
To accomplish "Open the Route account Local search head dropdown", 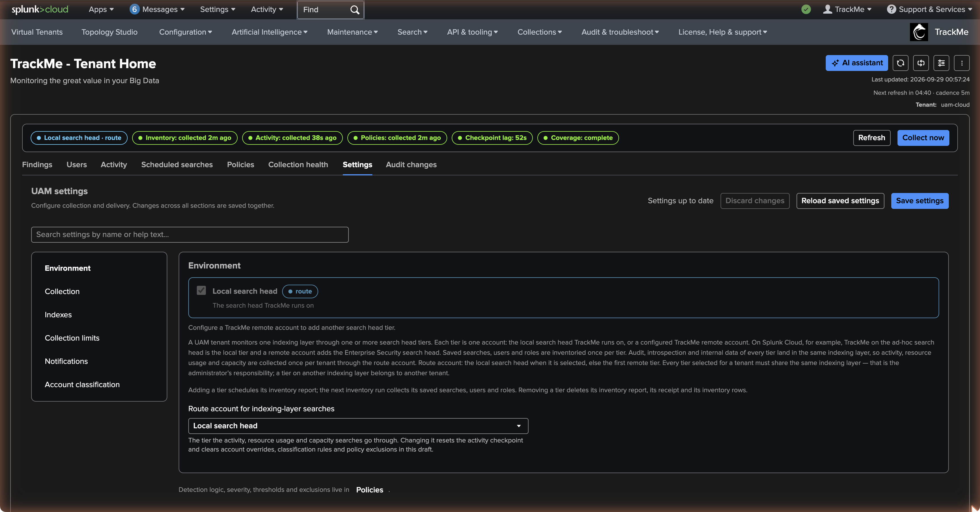I will click(x=358, y=426).
